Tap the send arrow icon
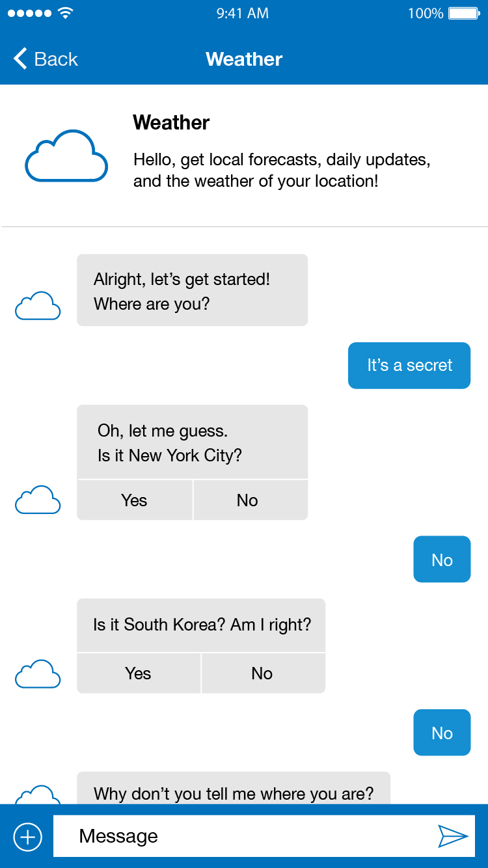 click(453, 836)
